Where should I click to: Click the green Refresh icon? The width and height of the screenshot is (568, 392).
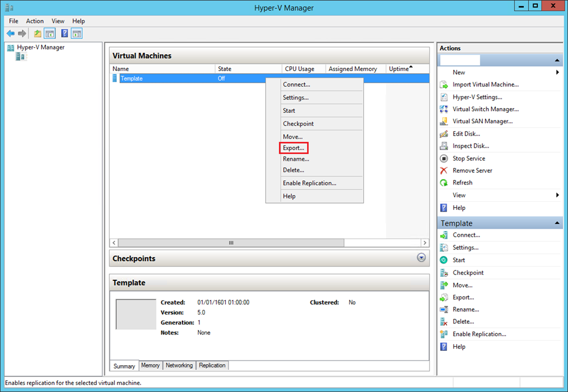[444, 183]
